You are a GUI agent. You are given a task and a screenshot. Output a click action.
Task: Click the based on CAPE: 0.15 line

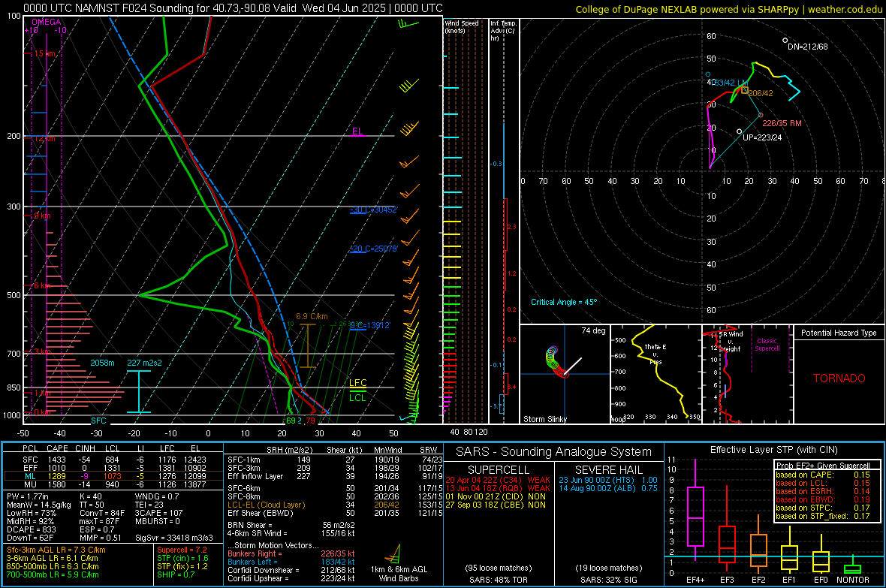click(823, 475)
